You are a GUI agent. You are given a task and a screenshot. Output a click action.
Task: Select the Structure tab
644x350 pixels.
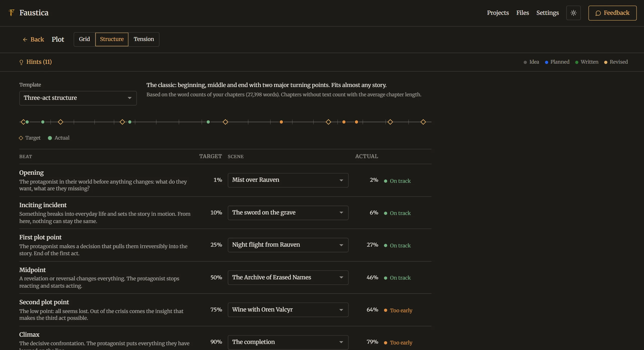pyautogui.click(x=112, y=39)
